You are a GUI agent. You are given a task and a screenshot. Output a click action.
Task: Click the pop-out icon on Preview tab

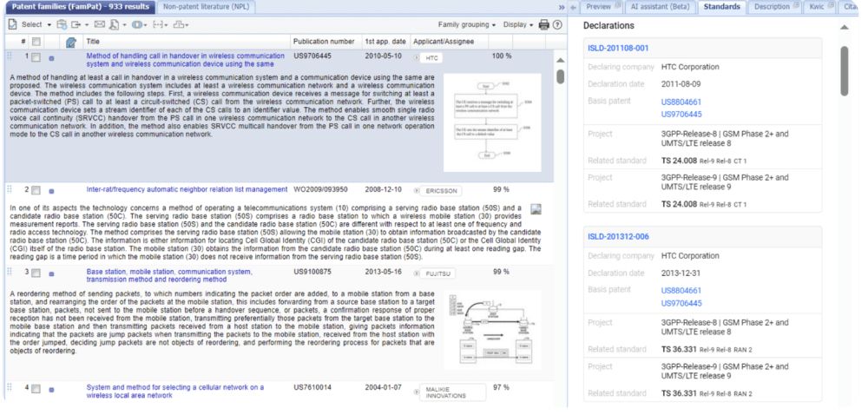(x=618, y=7)
